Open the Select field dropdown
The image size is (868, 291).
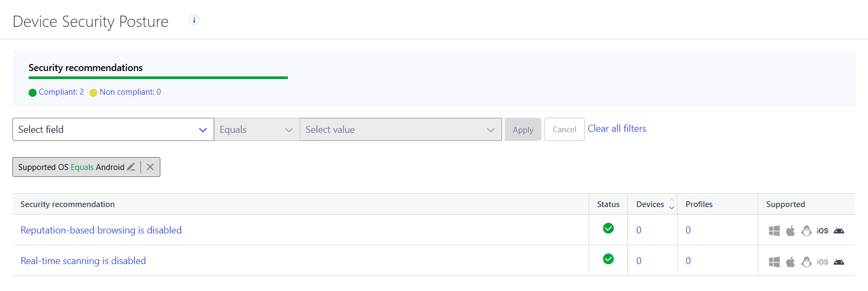(113, 130)
